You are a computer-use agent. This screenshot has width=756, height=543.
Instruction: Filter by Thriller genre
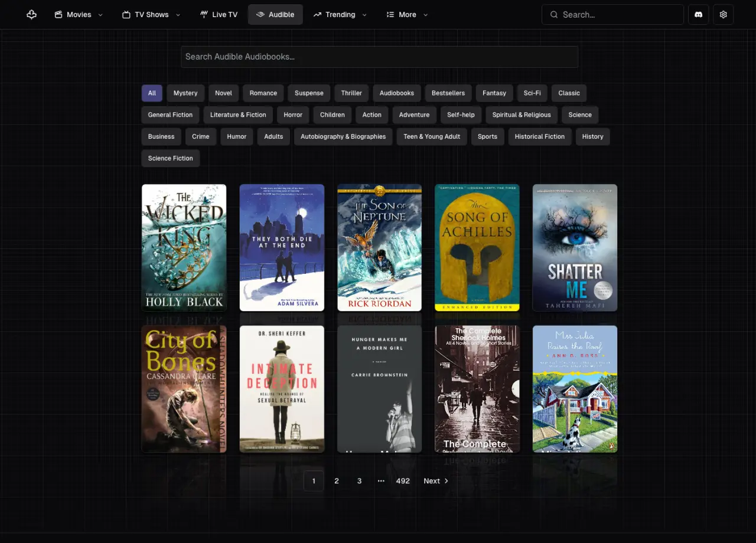(351, 93)
